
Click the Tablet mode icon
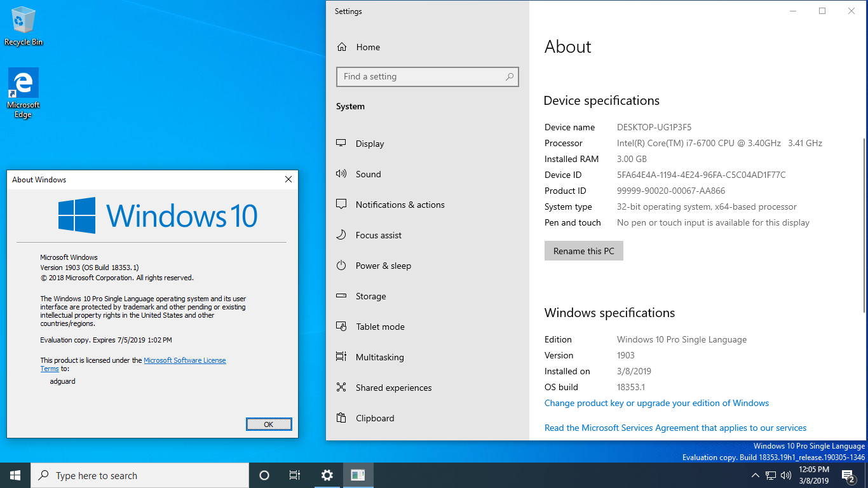click(341, 327)
